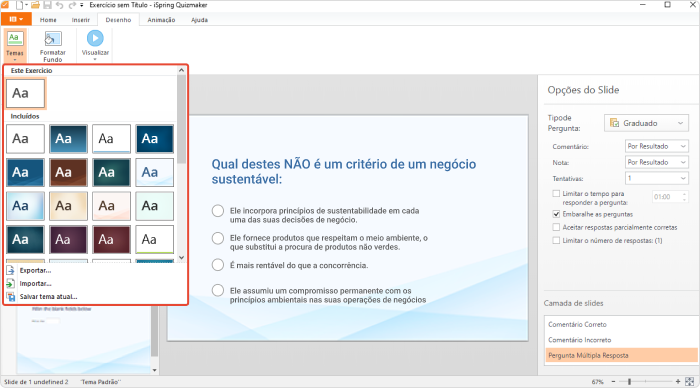Click the 01:00 time limit stepper
The width and height of the screenshot is (700, 388).
684,196
